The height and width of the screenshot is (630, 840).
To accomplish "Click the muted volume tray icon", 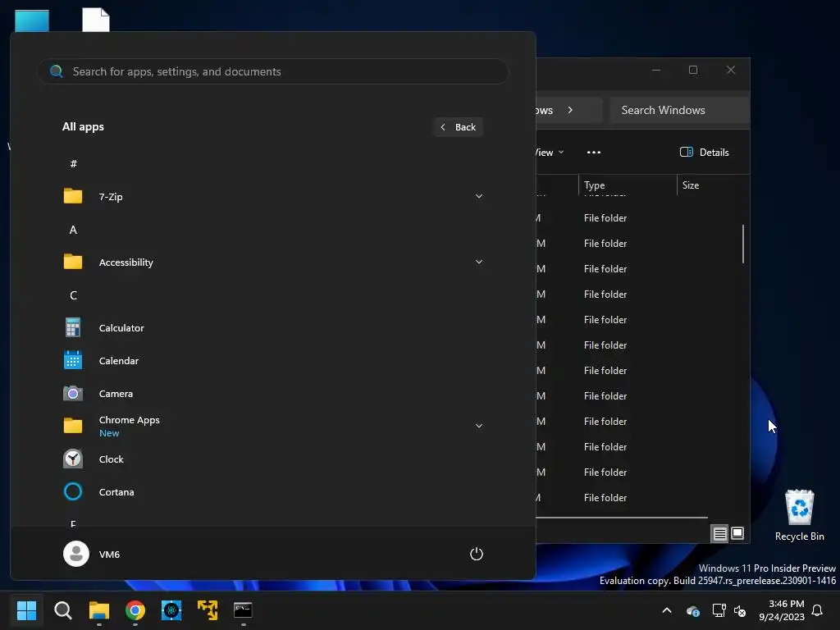I will coord(740,610).
